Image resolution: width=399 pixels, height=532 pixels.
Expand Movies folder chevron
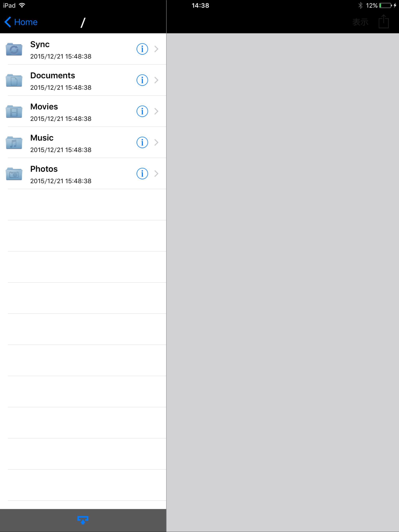coord(156,111)
